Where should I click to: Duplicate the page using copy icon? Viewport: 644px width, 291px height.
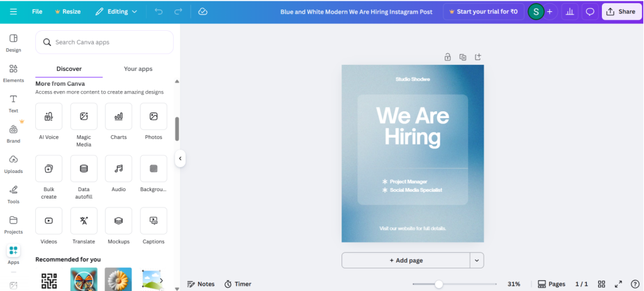[x=463, y=57]
